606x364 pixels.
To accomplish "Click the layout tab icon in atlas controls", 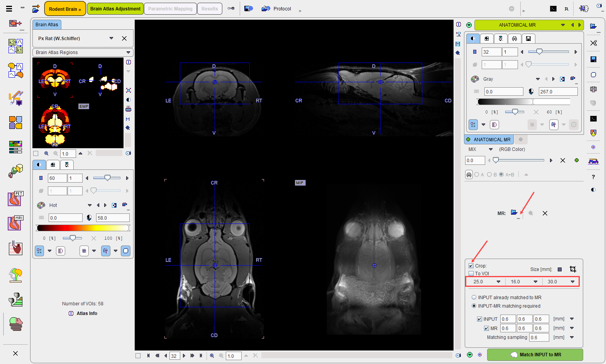I will coord(53,164).
